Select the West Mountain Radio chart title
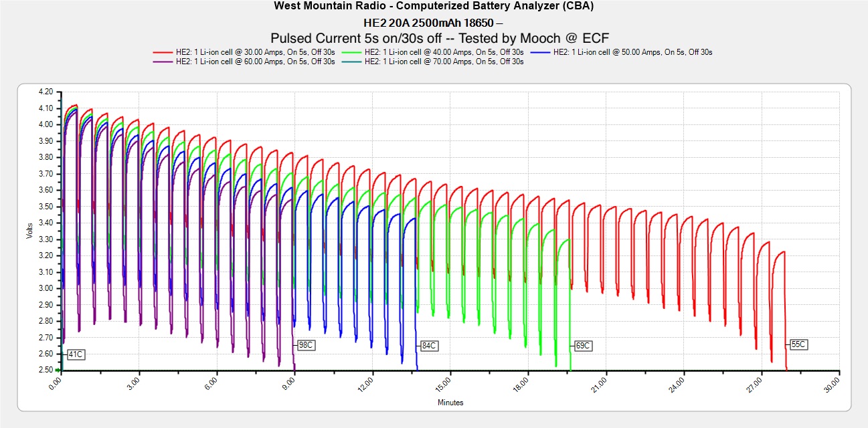868x428 pixels. point(434,6)
